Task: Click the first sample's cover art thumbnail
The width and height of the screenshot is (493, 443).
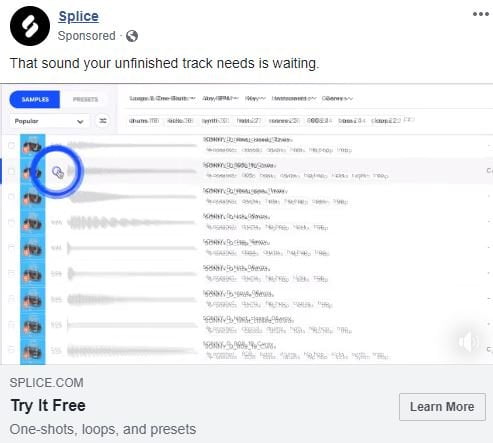Action: point(32,146)
